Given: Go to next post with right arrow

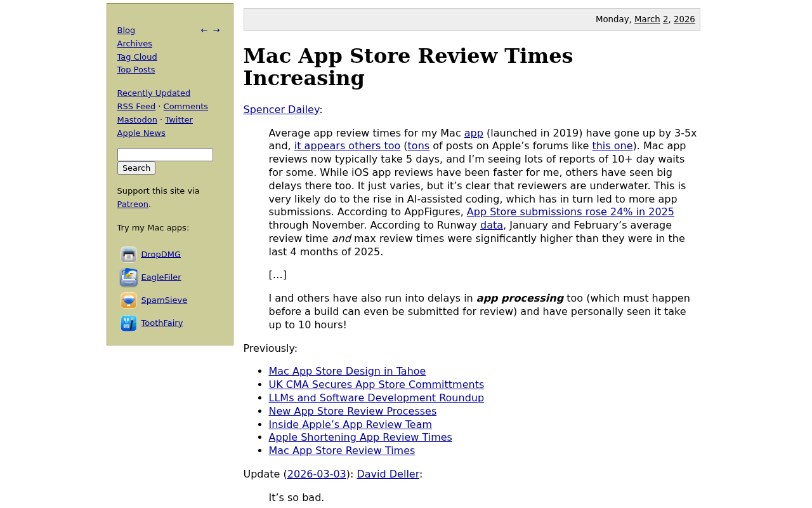Looking at the screenshot, I should point(216,30).
